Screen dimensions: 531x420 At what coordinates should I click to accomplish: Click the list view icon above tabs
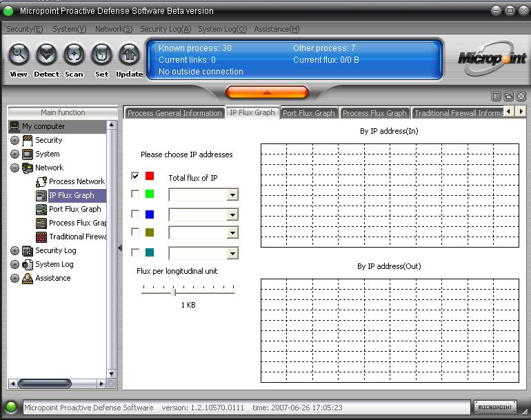click(x=496, y=97)
